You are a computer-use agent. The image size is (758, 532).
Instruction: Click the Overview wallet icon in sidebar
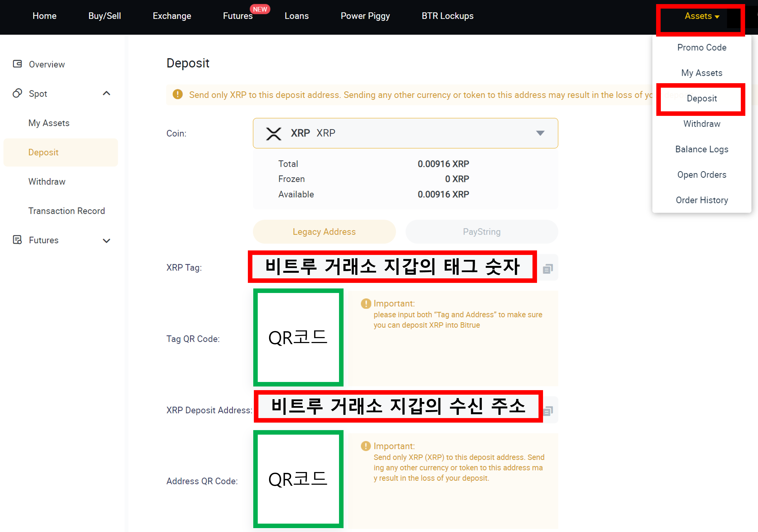point(17,64)
